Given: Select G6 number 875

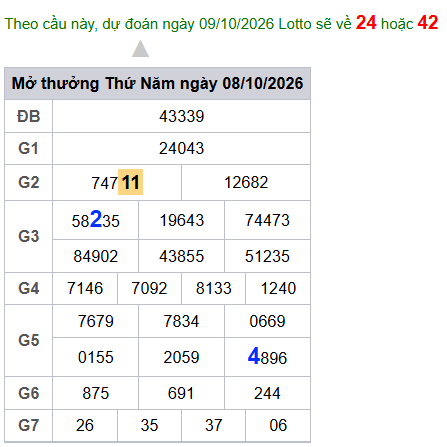Looking at the screenshot, I should click(95, 393).
